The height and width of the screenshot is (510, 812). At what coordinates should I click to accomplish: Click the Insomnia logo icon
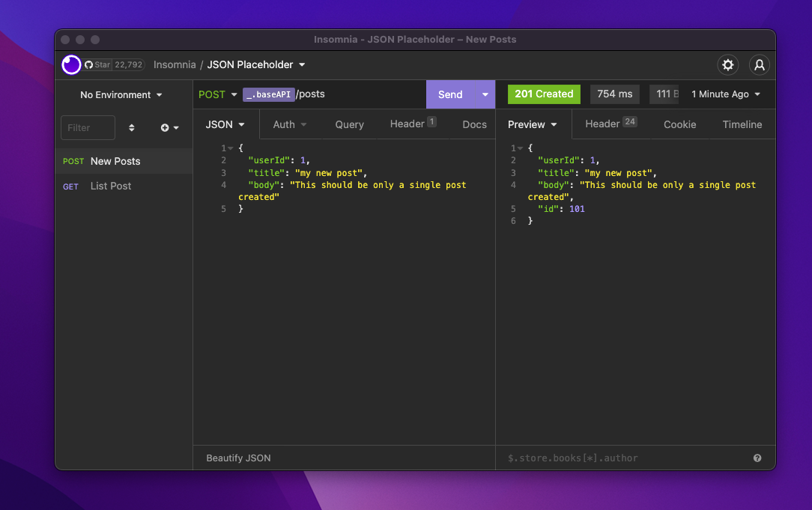71,64
